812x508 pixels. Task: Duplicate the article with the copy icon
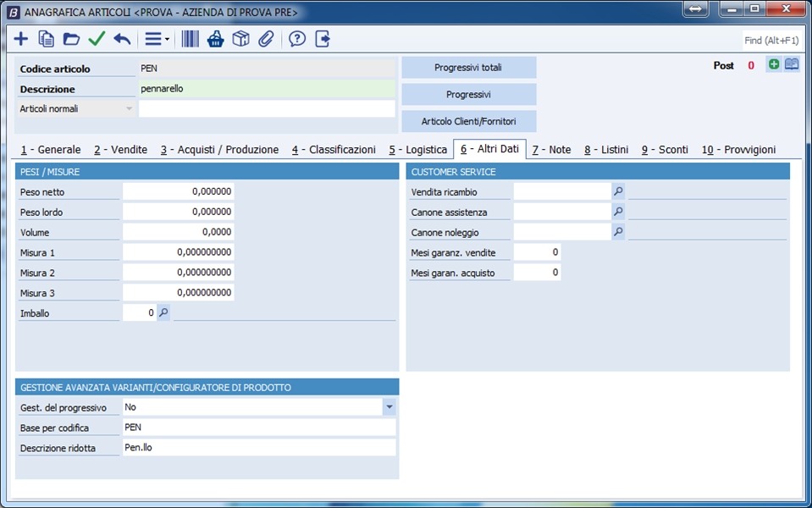pyautogui.click(x=47, y=39)
